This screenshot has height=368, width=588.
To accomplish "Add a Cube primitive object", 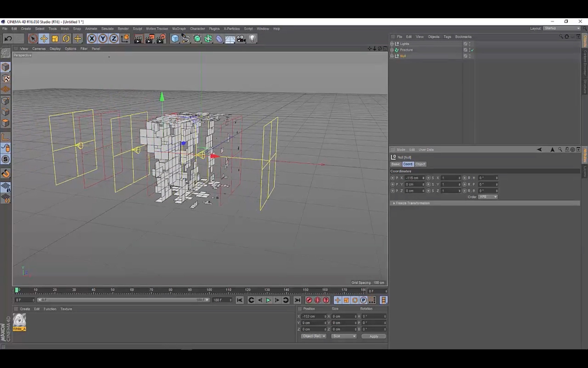I will coord(175,38).
